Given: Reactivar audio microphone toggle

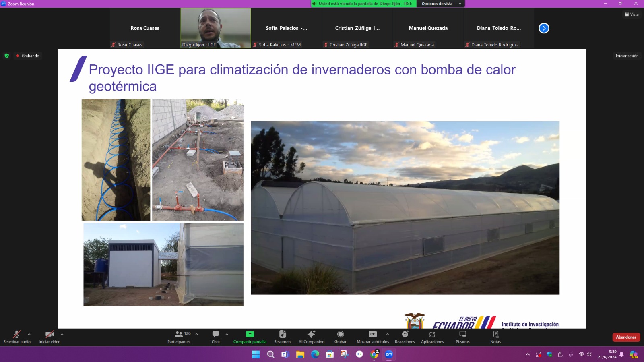Looking at the screenshot, I should click(x=17, y=337).
